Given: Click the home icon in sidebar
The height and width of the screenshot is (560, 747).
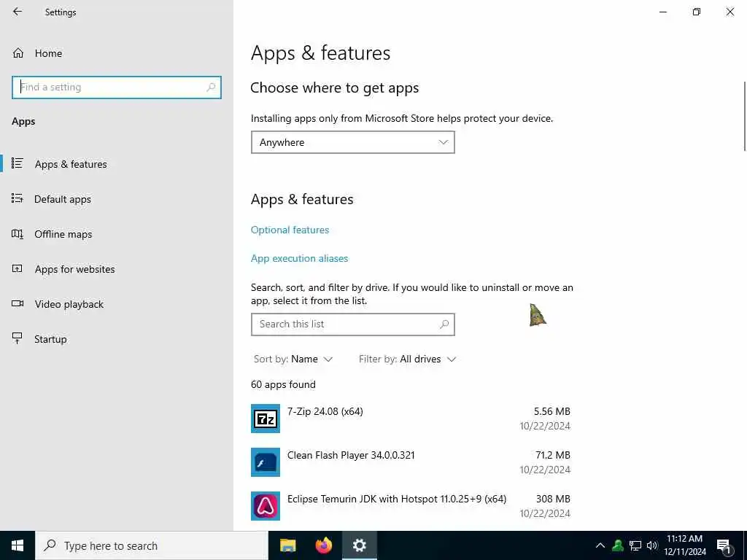Looking at the screenshot, I should click(x=18, y=53).
